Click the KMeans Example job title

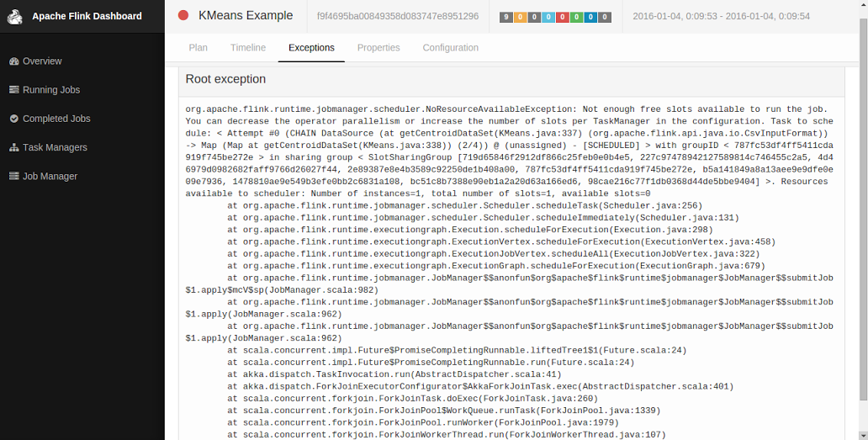(246, 15)
